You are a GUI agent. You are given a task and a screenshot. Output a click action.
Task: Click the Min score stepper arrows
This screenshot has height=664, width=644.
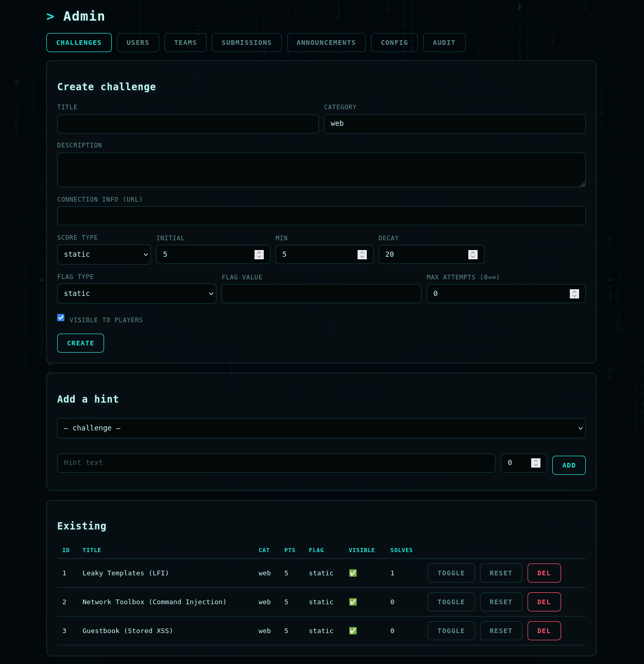pos(362,255)
